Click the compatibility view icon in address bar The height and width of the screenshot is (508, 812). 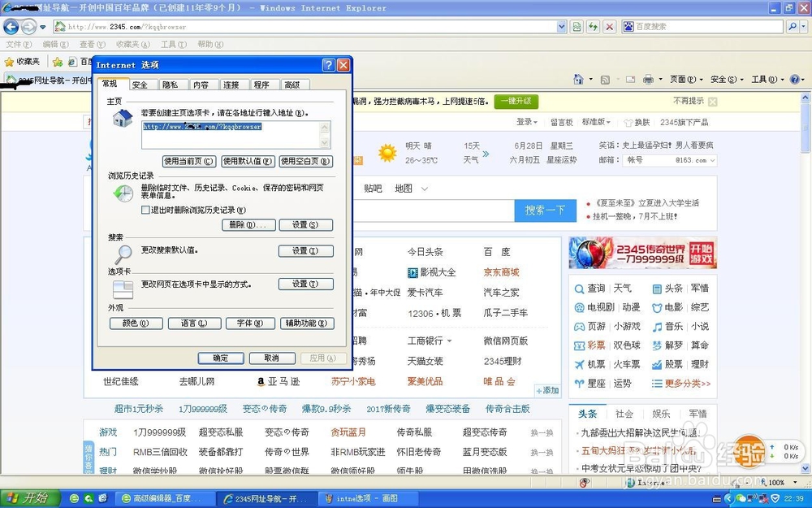(x=577, y=27)
